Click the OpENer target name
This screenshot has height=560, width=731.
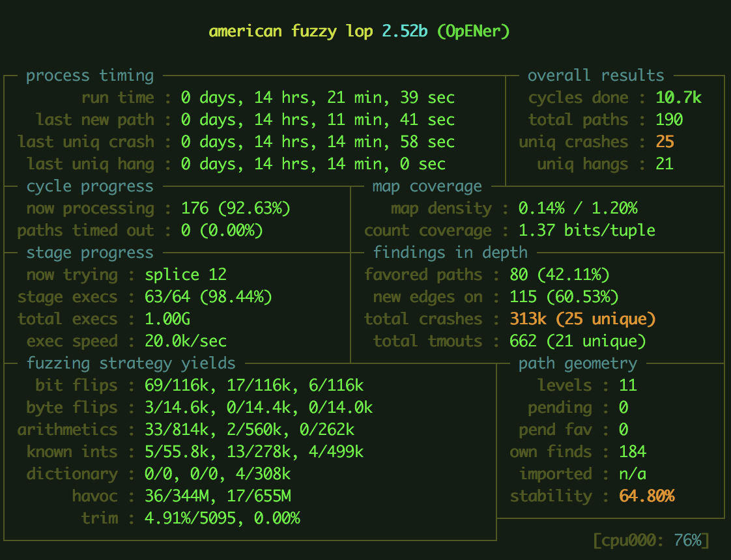474,31
